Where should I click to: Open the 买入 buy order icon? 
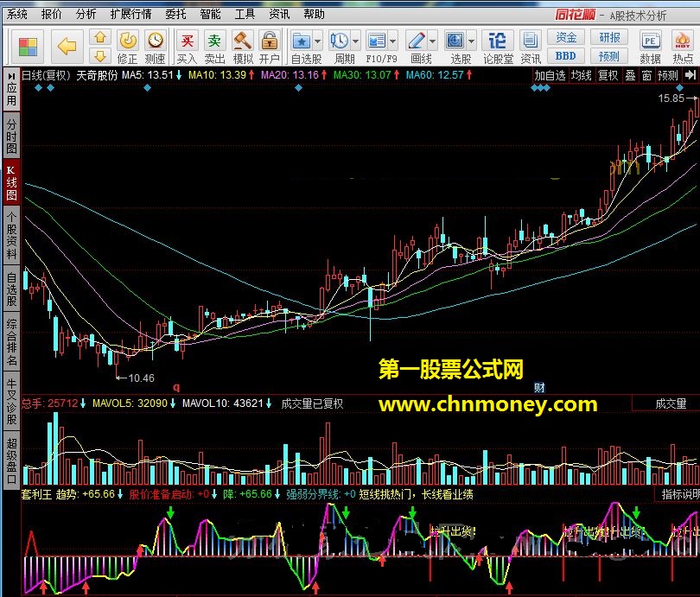tap(187, 47)
